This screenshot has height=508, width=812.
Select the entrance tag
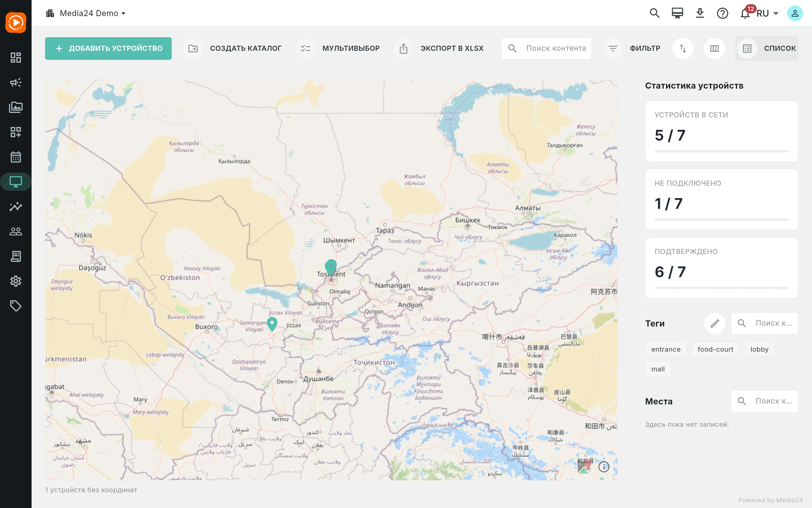tap(666, 349)
